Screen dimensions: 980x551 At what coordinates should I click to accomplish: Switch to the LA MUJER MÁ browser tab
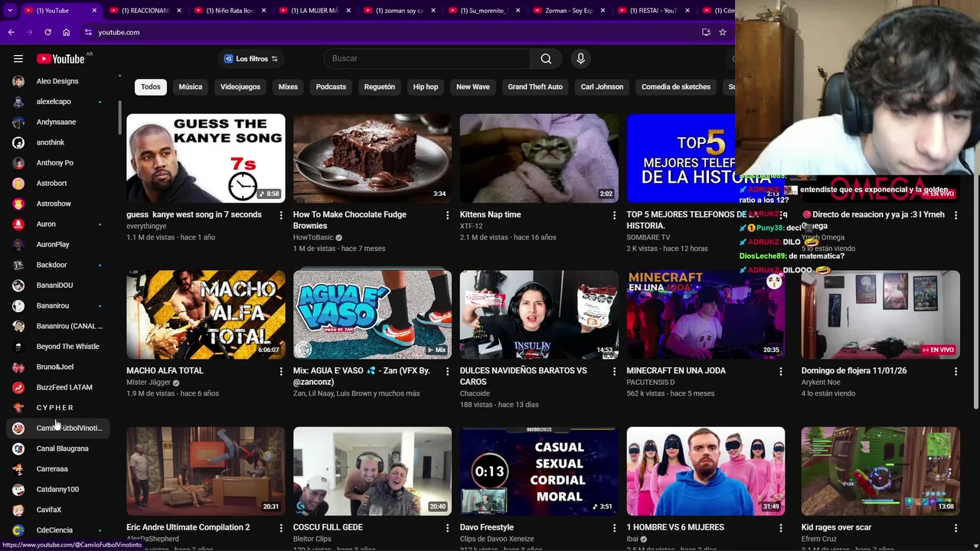point(315,11)
